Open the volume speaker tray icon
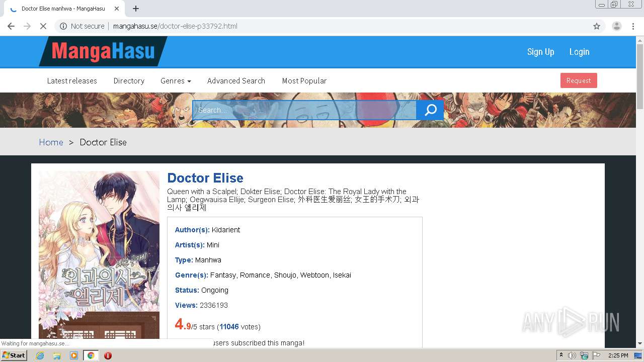The image size is (644, 362). [x=572, y=355]
